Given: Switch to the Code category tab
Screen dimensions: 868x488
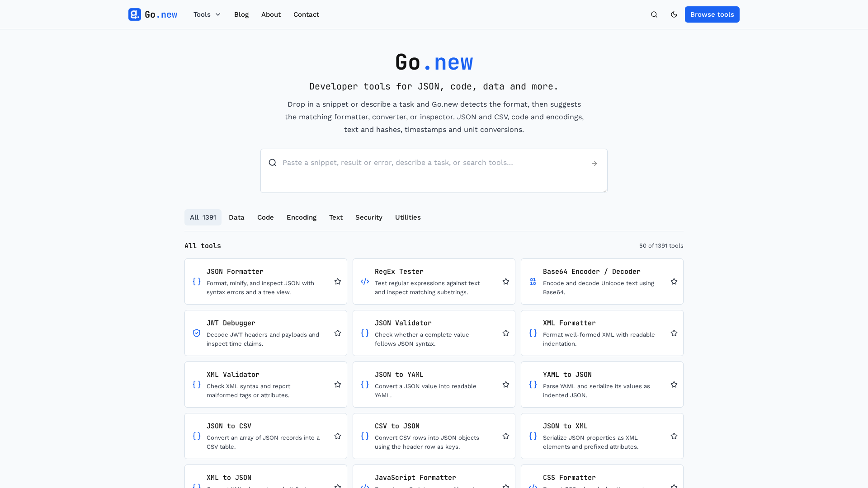Looking at the screenshot, I should (265, 217).
